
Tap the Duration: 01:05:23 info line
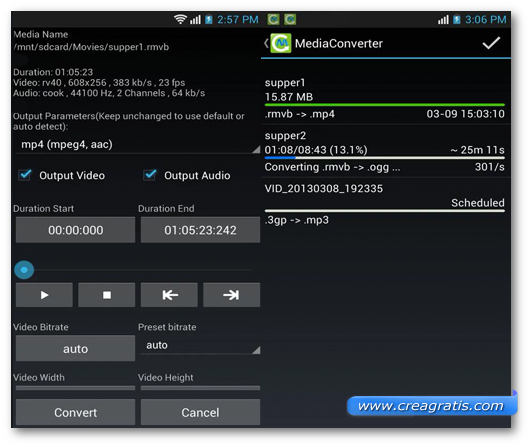tap(53, 72)
